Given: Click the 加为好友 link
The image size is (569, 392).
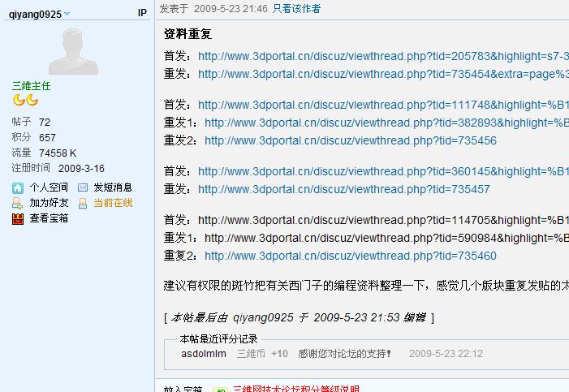Looking at the screenshot, I should [49, 203].
